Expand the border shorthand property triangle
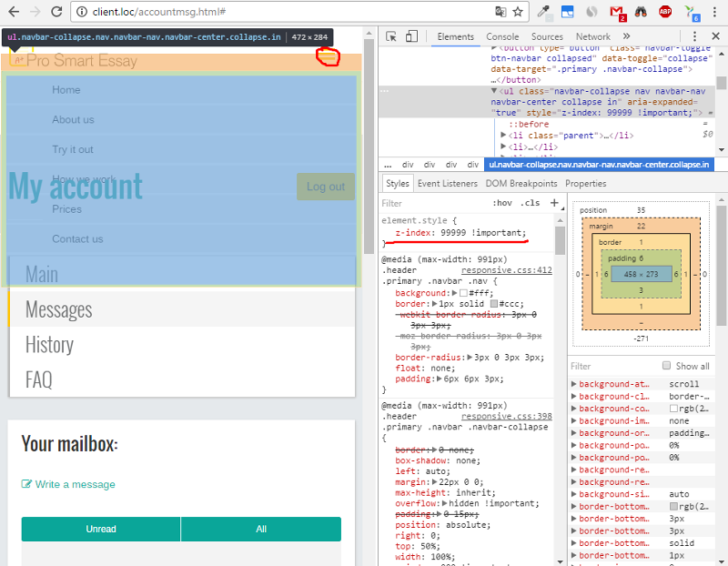Image resolution: width=728 pixels, height=566 pixels. 435,304
